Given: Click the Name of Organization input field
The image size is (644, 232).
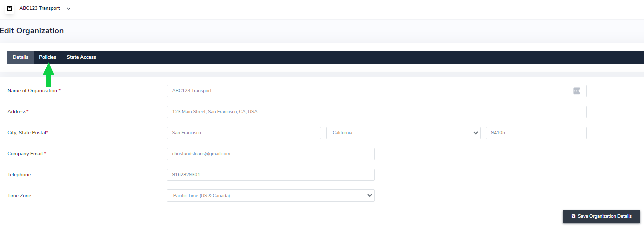Looking at the screenshot, I should tap(377, 91).
